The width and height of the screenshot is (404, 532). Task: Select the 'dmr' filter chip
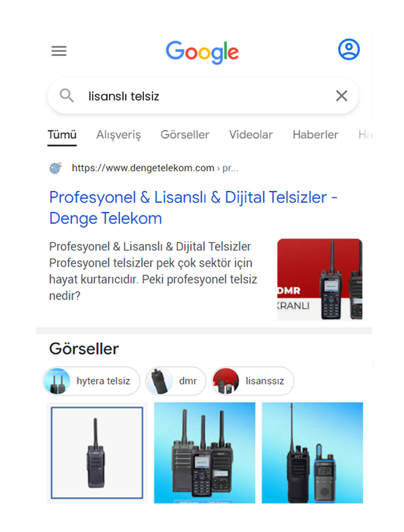point(176,381)
